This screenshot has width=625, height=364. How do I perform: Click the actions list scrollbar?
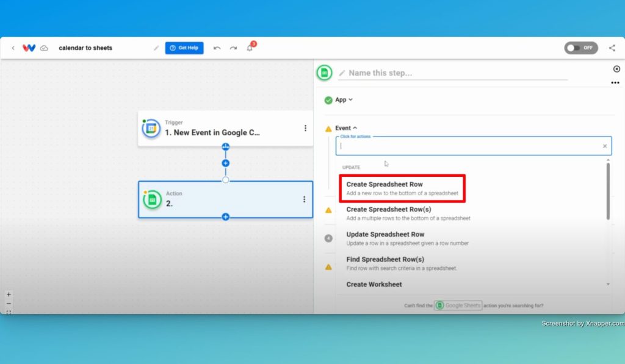[608, 191]
